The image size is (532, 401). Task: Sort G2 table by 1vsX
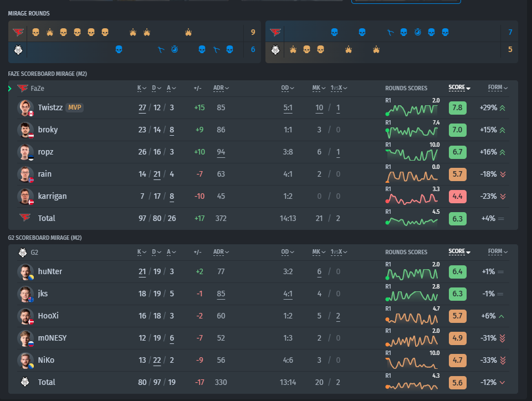[339, 252]
